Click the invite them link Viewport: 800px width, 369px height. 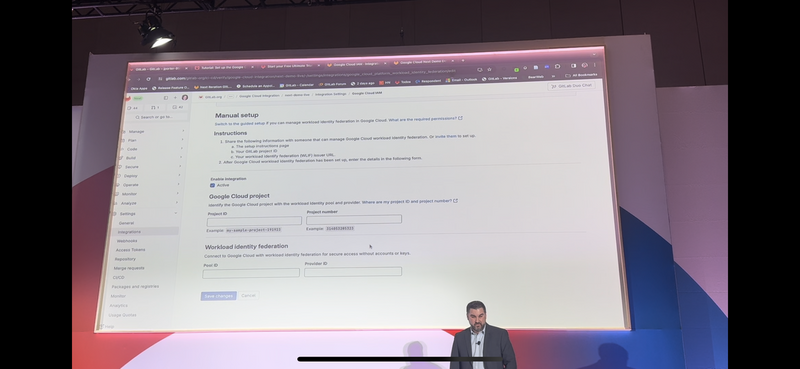coord(446,136)
